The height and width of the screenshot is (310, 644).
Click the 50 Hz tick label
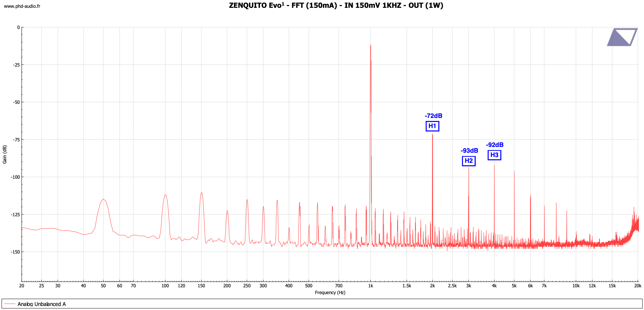pos(103,286)
